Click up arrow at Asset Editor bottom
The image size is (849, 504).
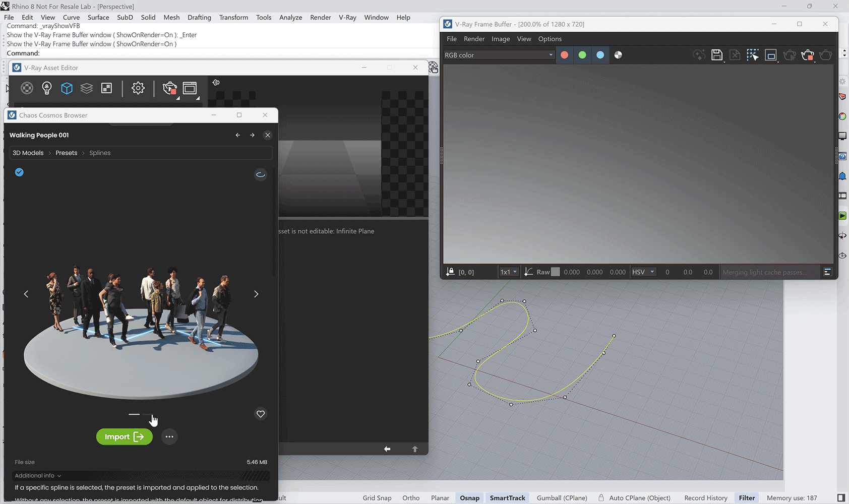pyautogui.click(x=415, y=449)
